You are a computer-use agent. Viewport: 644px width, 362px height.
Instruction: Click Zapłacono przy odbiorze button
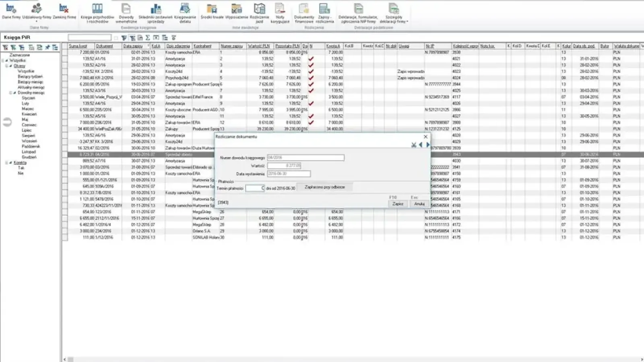[x=325, y=187]
